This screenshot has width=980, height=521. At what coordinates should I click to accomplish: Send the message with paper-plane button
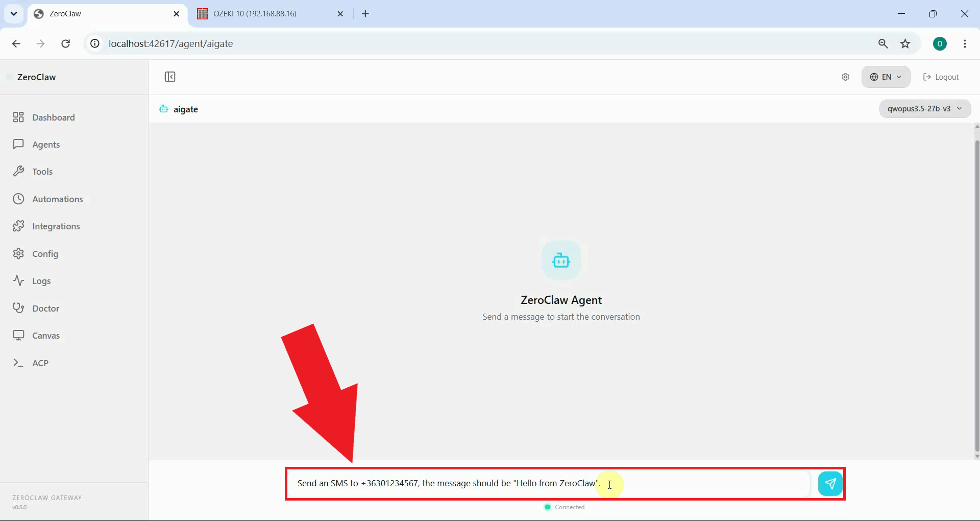(830, 484)
